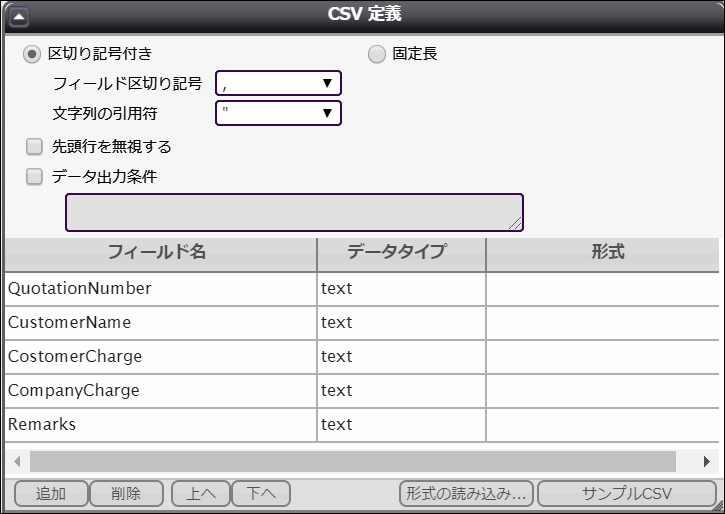Click the 削除 button

[x=126, y=493]
